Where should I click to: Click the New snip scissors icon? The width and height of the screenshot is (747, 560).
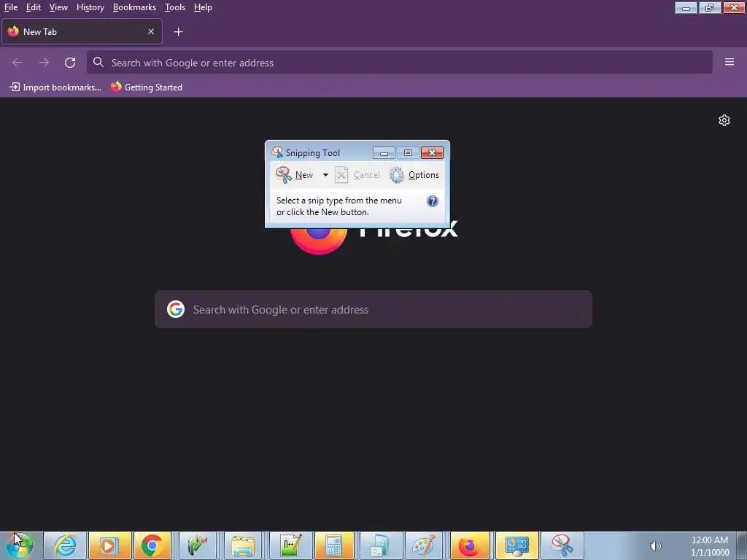284,175
